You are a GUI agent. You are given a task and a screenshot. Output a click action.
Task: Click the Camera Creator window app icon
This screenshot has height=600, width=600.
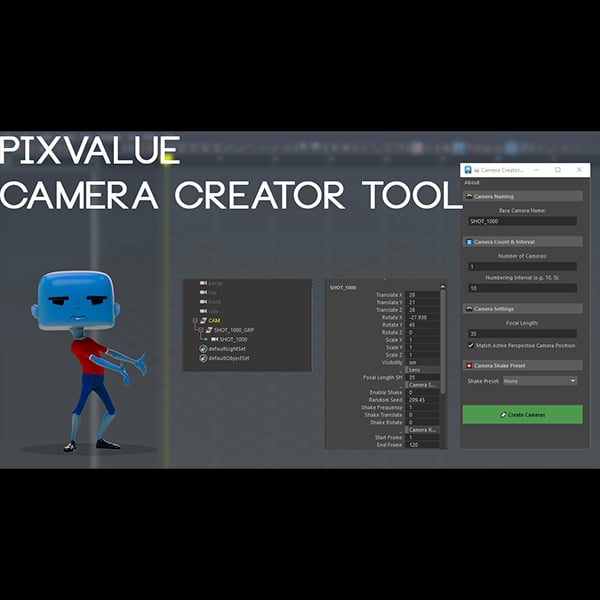468,170
